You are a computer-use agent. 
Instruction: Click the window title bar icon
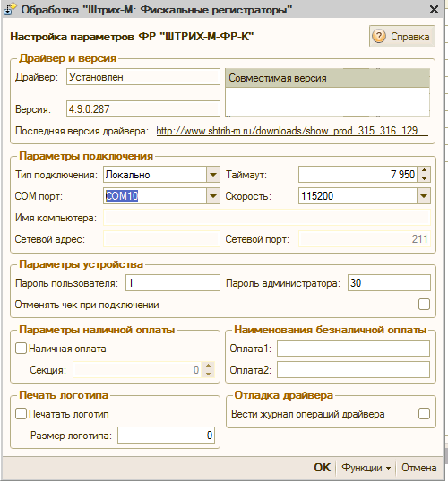tap(9, 9)
